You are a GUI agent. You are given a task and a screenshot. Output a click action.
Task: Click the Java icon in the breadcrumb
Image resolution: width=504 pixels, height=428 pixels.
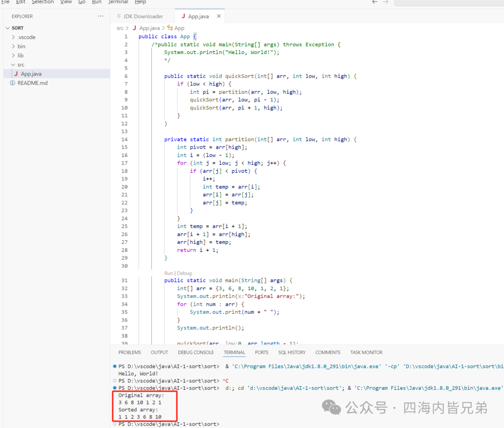pos(134,28)
